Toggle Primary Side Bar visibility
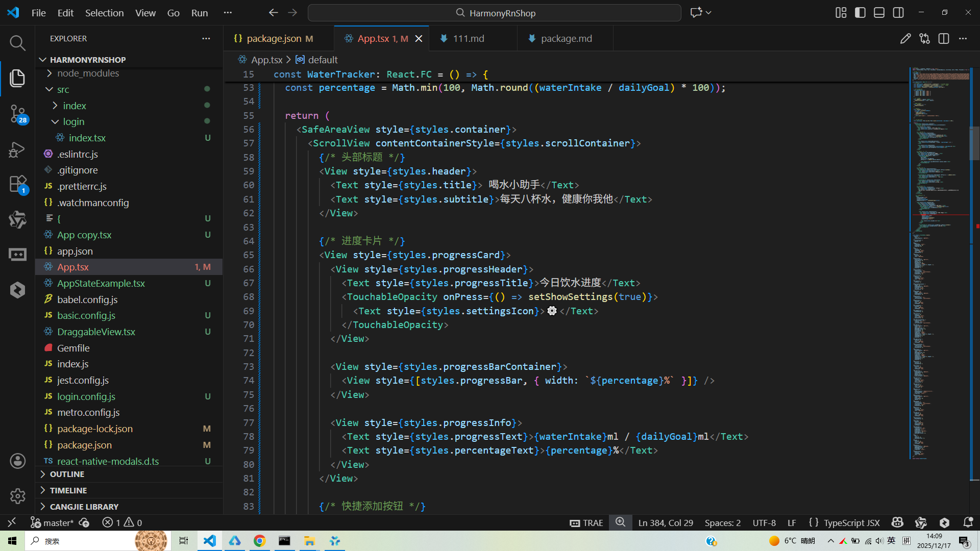This screenshot has height=551, width=980. point(860,13)
